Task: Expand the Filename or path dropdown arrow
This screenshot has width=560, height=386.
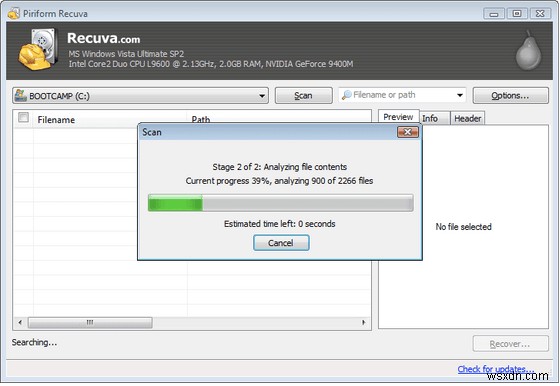Action: point(460,95)
